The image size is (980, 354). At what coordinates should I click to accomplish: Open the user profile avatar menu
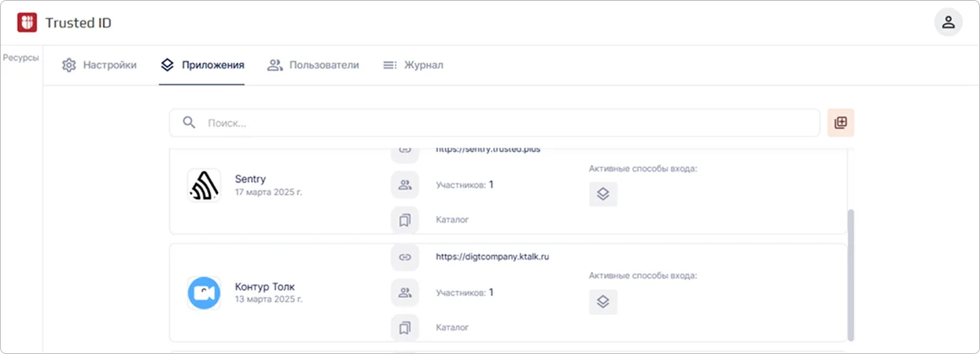click(948, 22)
